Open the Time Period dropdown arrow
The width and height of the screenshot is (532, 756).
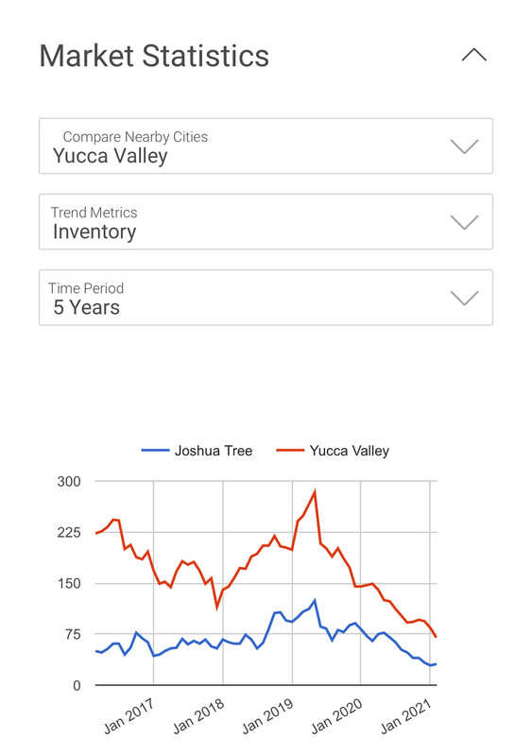(464, 298)
